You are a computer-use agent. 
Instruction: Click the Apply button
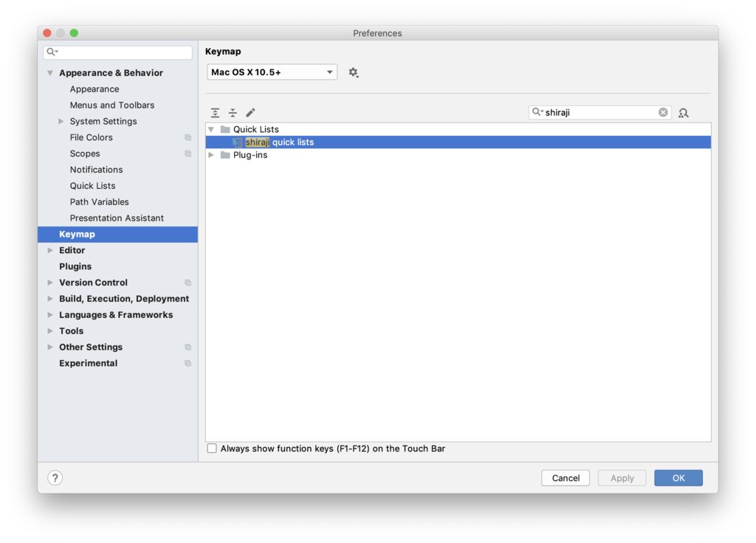coord(622,478)
